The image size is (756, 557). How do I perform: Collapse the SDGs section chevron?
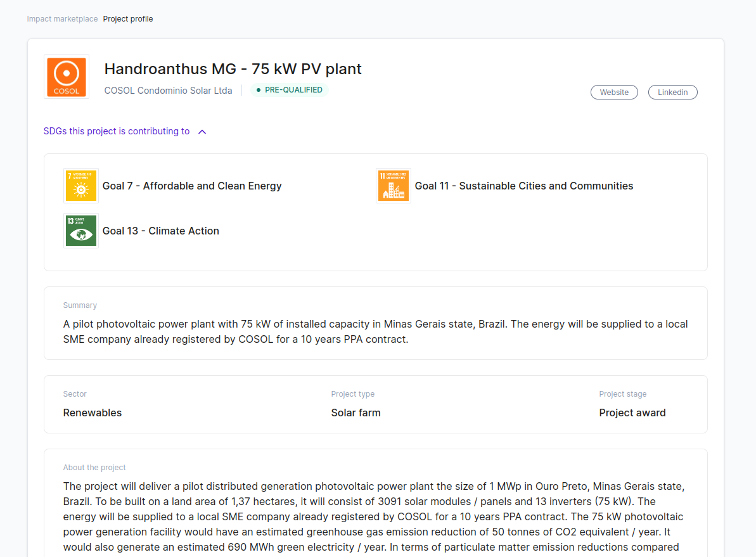click(x=202, y=132)
